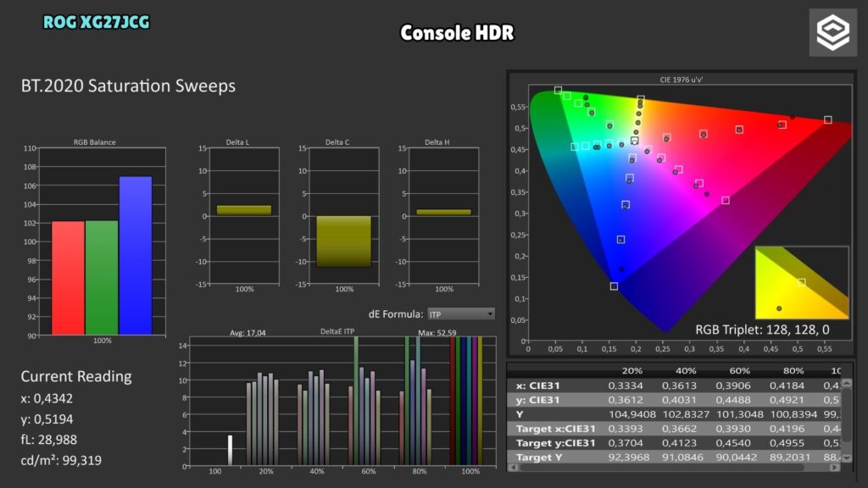The width and height of the screenshot is (868, 488).
Task: Click the Delta H chart bar
Action: [x=443, y=213]
